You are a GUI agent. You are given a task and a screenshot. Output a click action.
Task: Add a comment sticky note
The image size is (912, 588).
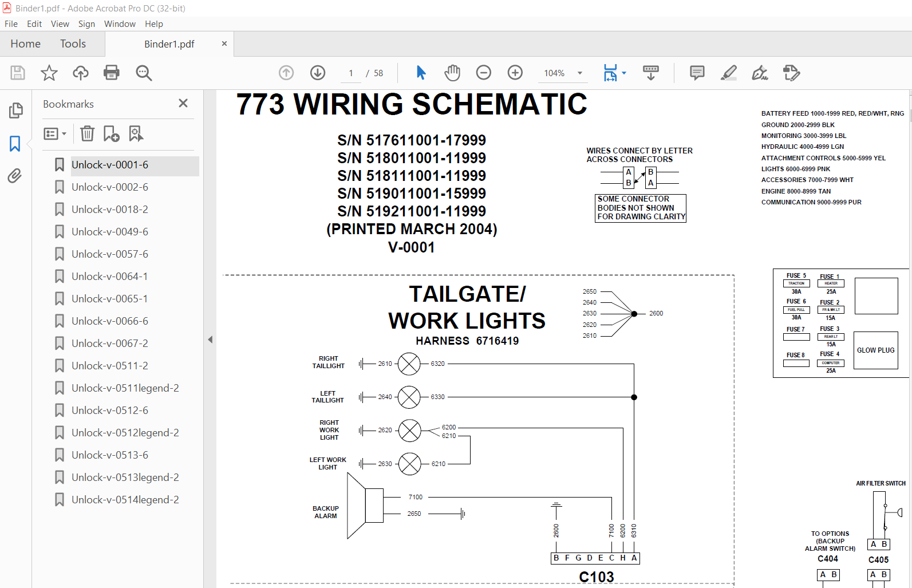[x=697, y=73]
